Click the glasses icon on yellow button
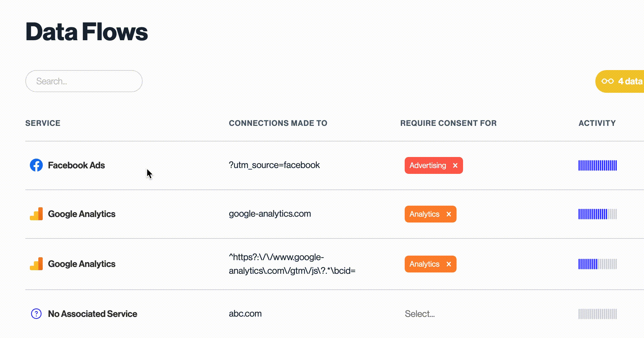This screenshot has height=338, width=644. 607,81
